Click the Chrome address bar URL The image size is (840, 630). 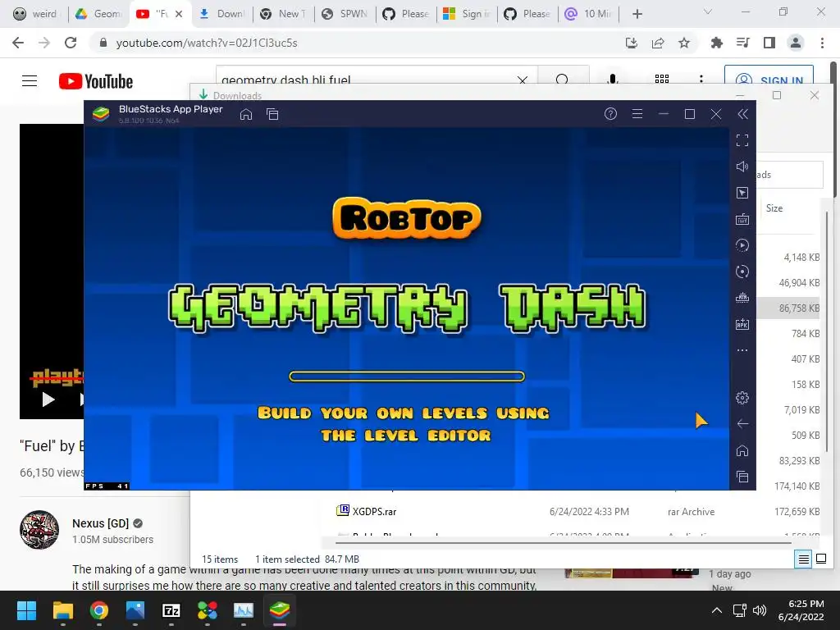coord(207,43)
